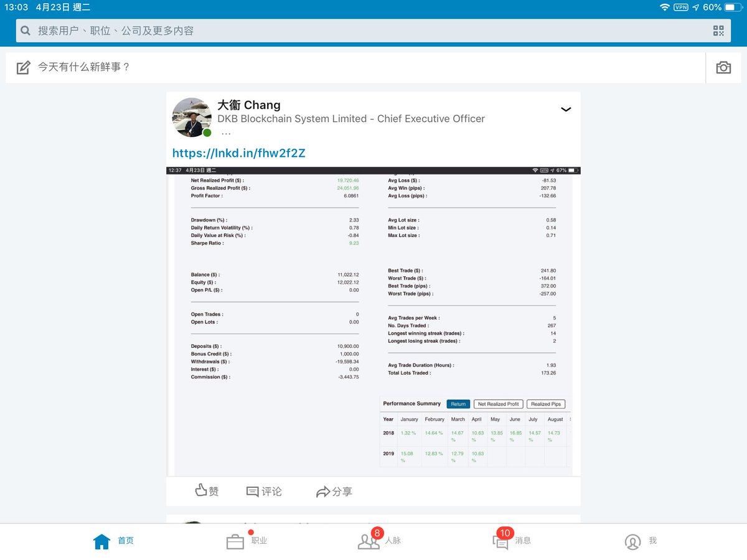747x560 pixels.
Task: Tap 大衞 Chang's profile avatar
Action: coord(192,117)
